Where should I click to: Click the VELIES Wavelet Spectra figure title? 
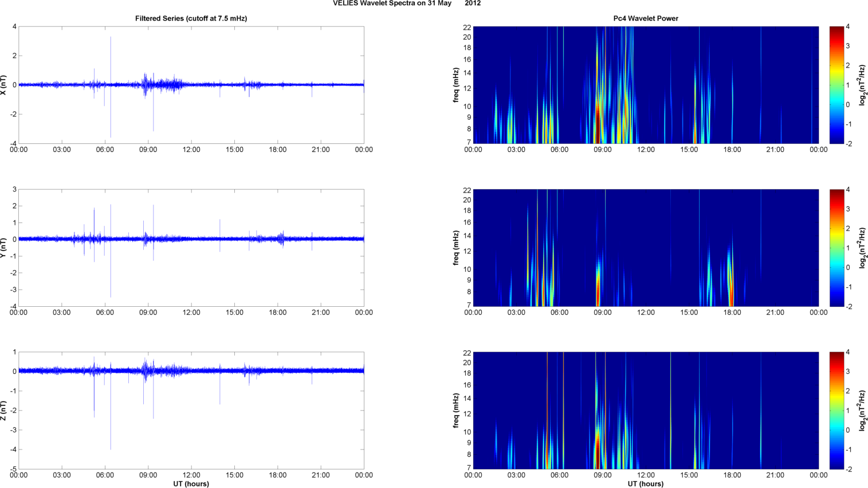coord(406,3)
